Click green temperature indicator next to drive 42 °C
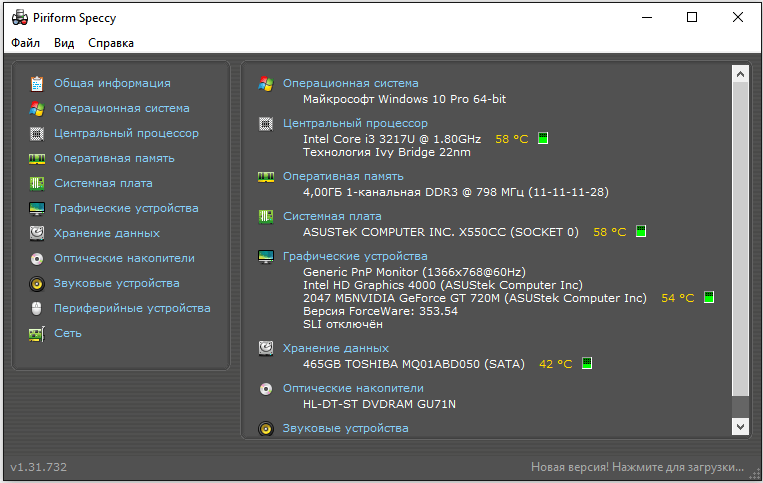 pos(587,363)
